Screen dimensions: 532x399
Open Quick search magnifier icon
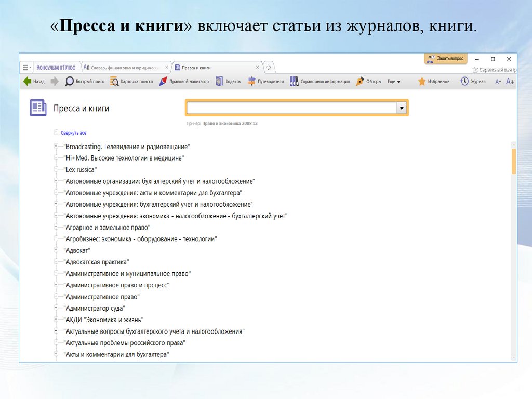69,82
